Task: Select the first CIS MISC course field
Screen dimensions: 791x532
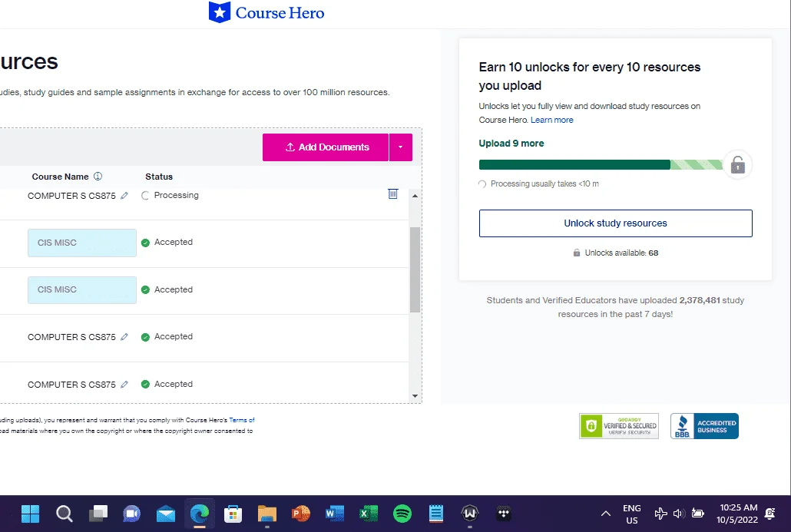Action: coord(81,243)
